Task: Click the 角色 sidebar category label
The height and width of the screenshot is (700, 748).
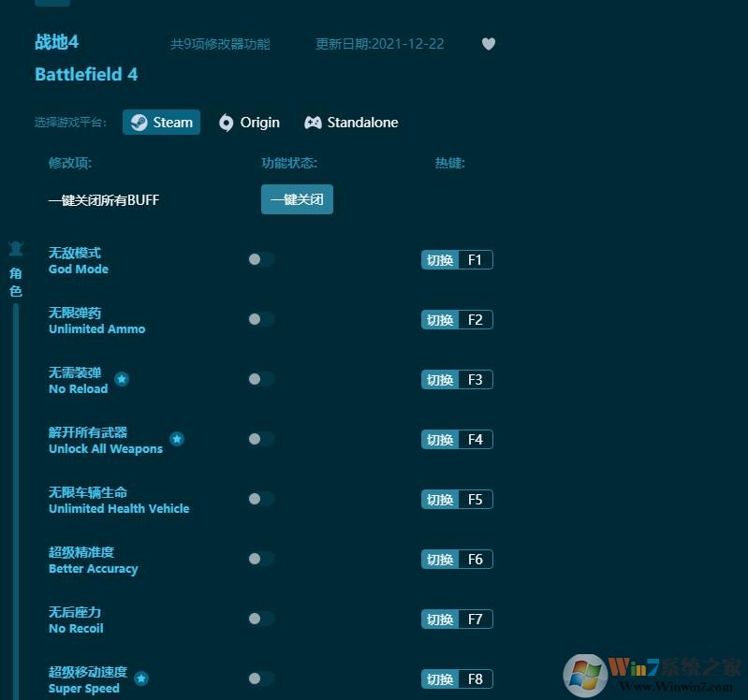Action: pos(16,282)
